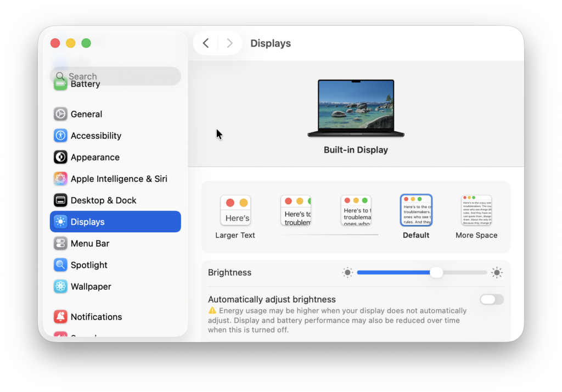Viewport: 562px width, 392px height.
Task: Open Wallpaper settings icon
Action: (60, 286)
